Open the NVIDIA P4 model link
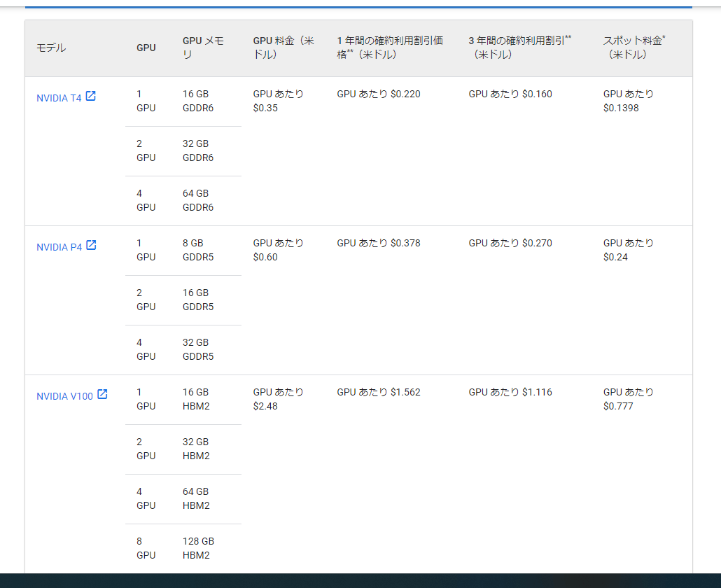The image size is (721, 588). [x=59, y=247]
